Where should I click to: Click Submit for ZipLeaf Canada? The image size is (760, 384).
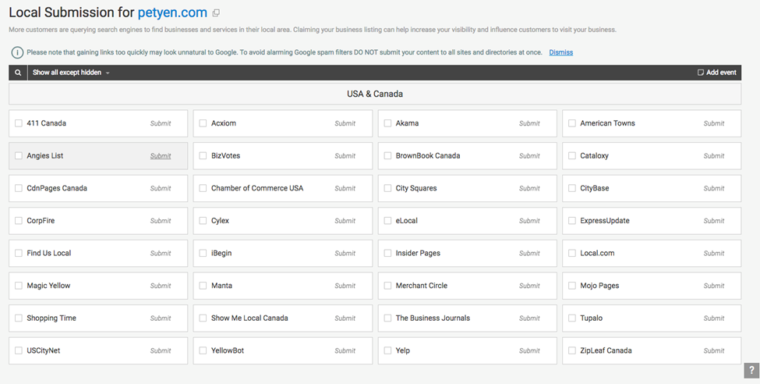tap(714, 351)
